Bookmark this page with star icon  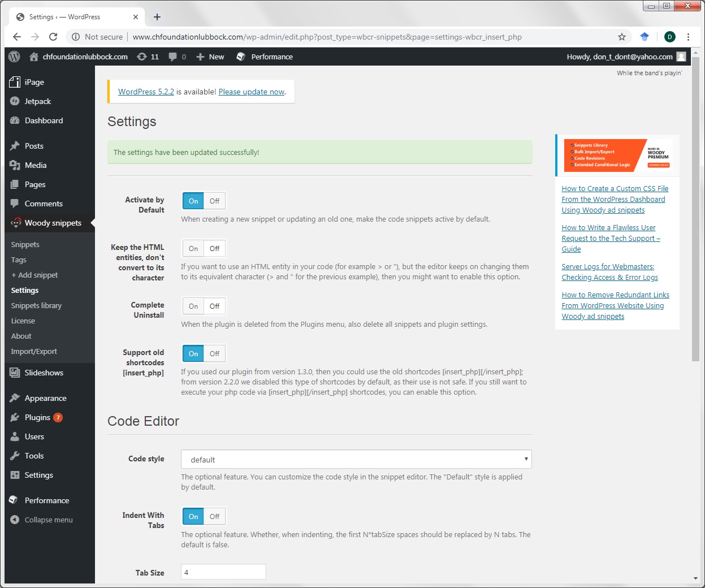coord(621,37)
